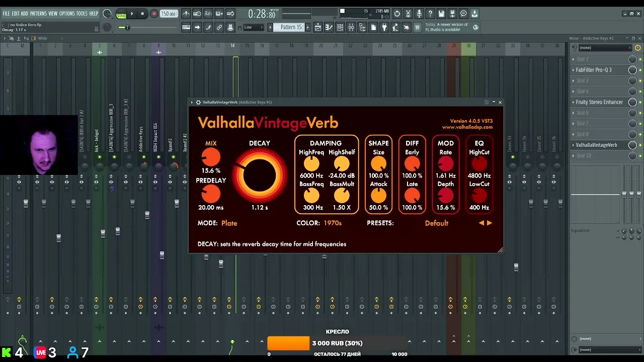
Task: Click the globe news icon
Action: [x=475, y=27]
